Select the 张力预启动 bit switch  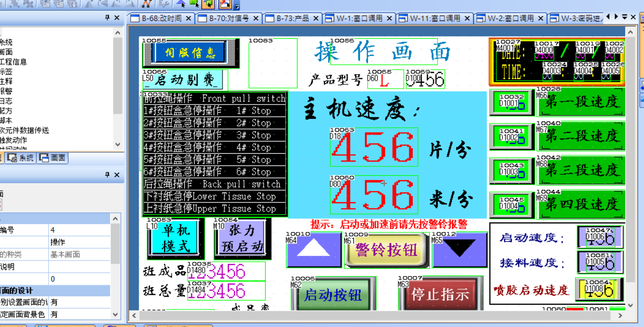[242, 237]
